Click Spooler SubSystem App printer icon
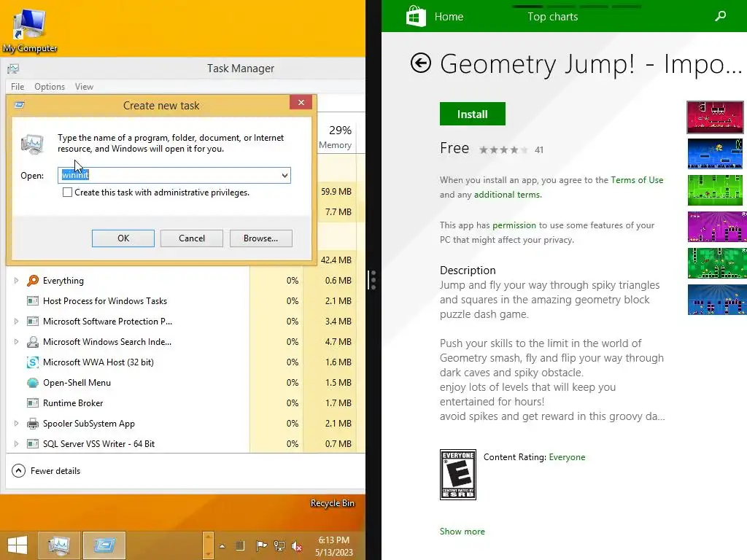Screen dimensions: 747x560 (x=32, y=424)
